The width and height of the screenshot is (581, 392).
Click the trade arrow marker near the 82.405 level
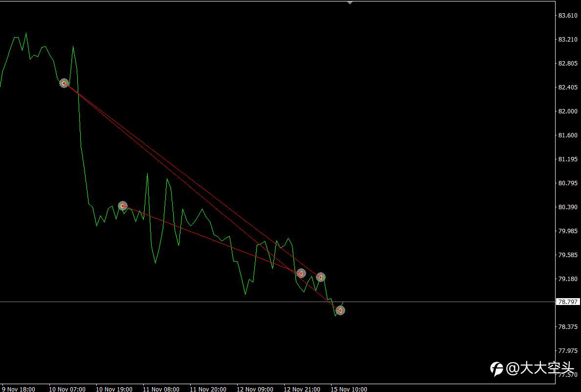pos(64,83)
